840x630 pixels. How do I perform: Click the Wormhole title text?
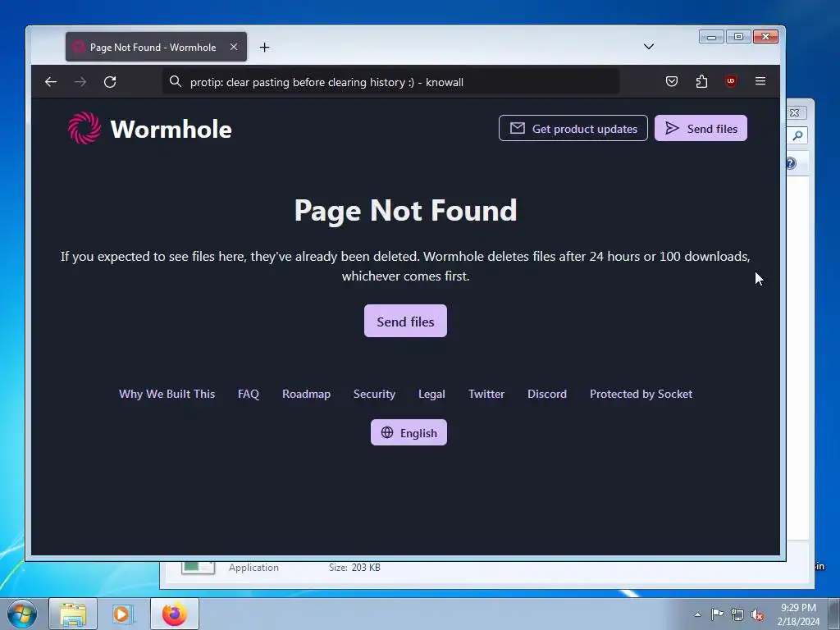171,129
